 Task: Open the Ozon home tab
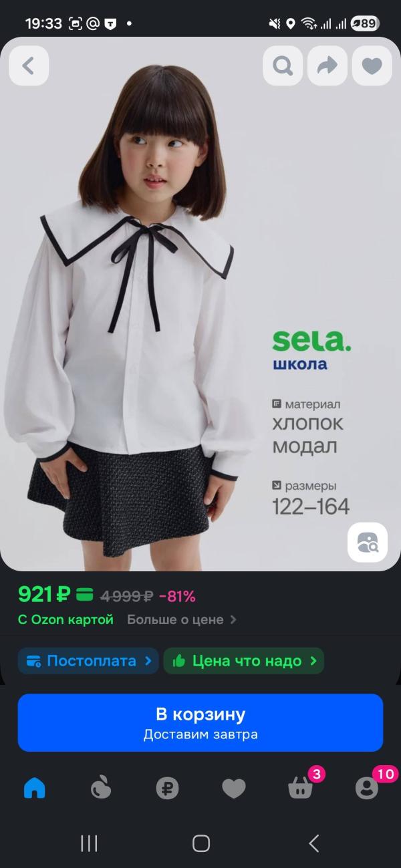coord(34,788)
